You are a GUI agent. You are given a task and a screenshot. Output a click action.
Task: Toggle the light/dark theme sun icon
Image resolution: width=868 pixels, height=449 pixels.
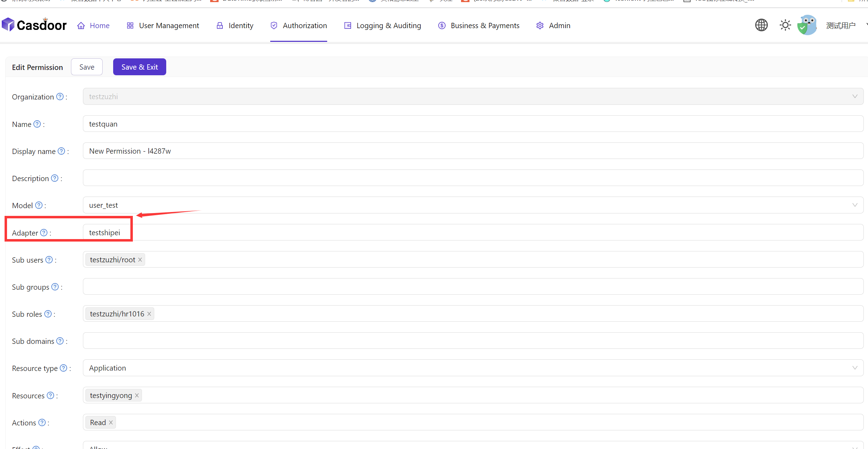click(785, 25)
